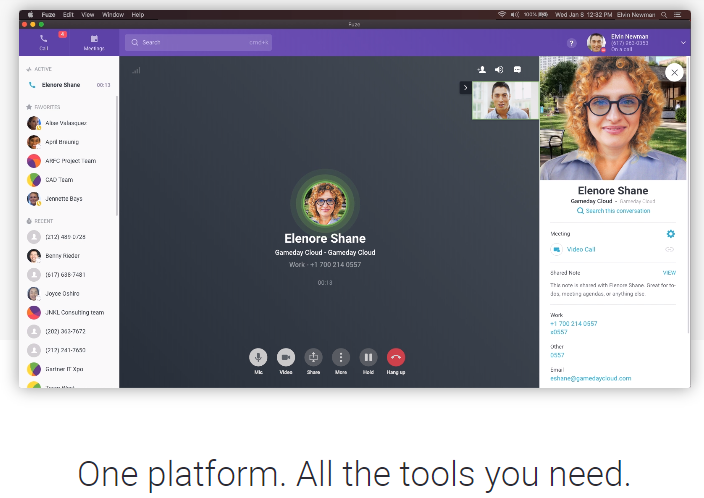Open the Gartner IT Xpo recent
Viewport: 704px width, 498px height.
tap(69, 369)
